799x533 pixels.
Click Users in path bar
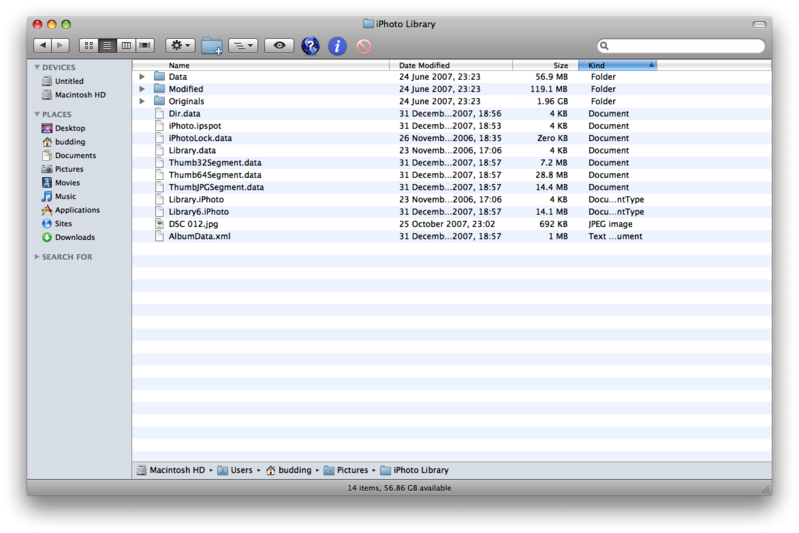point(235,470)
